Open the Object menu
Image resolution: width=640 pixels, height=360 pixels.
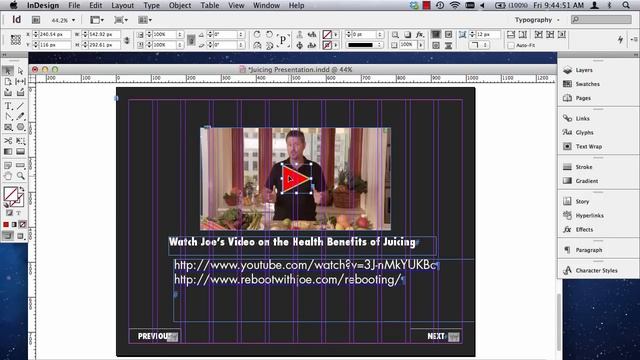tap(180, 5)
